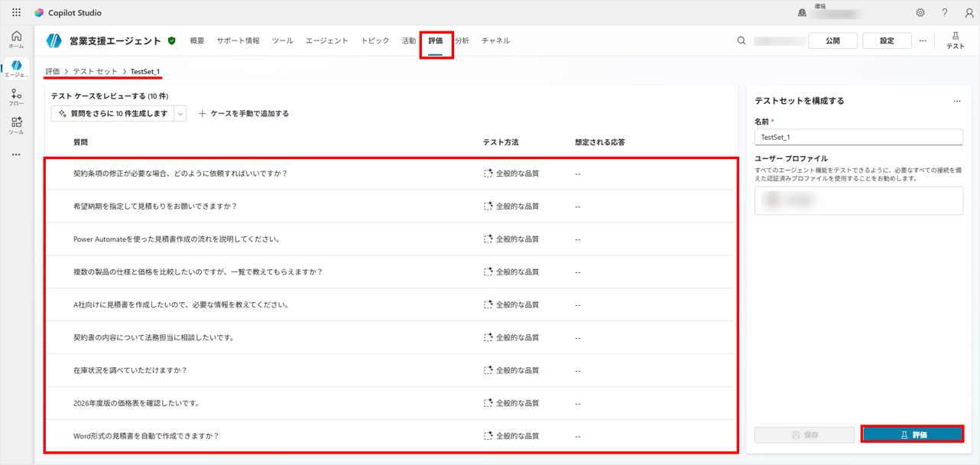
Task: Open the test set panel ellipsis menu
Action: pos(956,101)
